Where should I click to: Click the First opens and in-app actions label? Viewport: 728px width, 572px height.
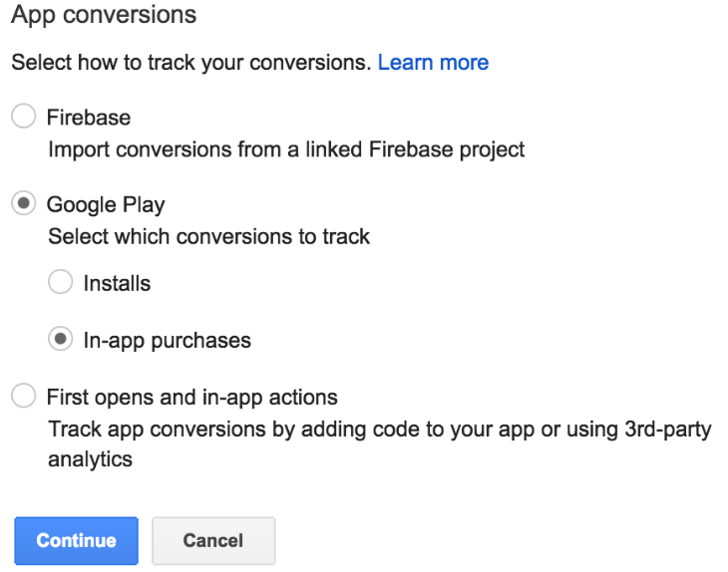point(191,397)
